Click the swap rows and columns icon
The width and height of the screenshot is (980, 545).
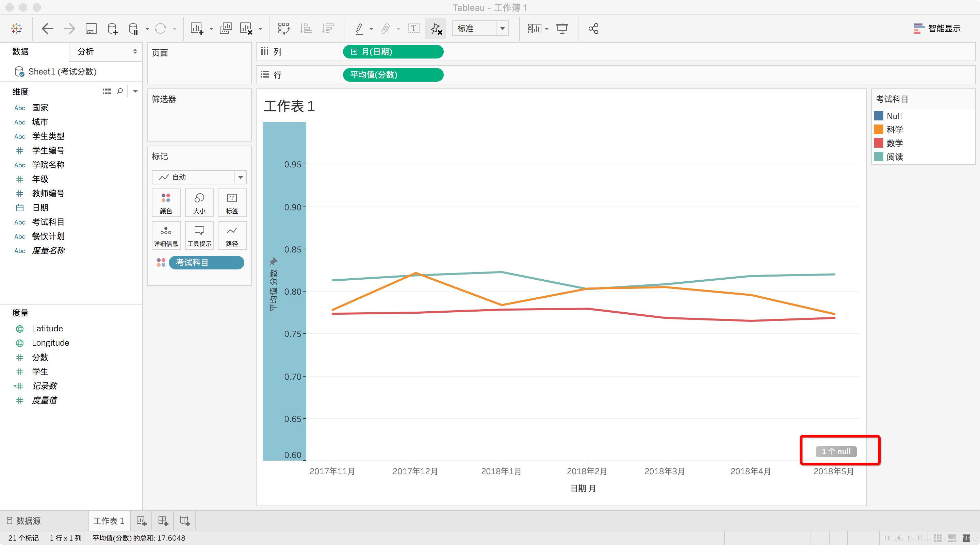(284, 29)
